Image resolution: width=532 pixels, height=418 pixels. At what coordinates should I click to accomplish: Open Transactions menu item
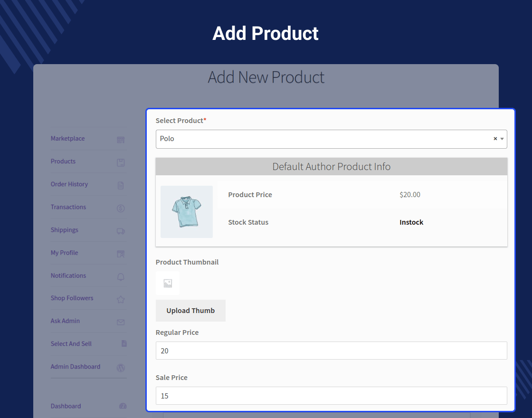68,207
